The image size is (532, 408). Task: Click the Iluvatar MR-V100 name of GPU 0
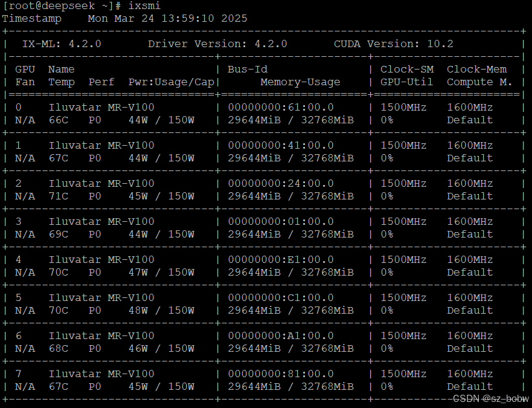(101, 108)
